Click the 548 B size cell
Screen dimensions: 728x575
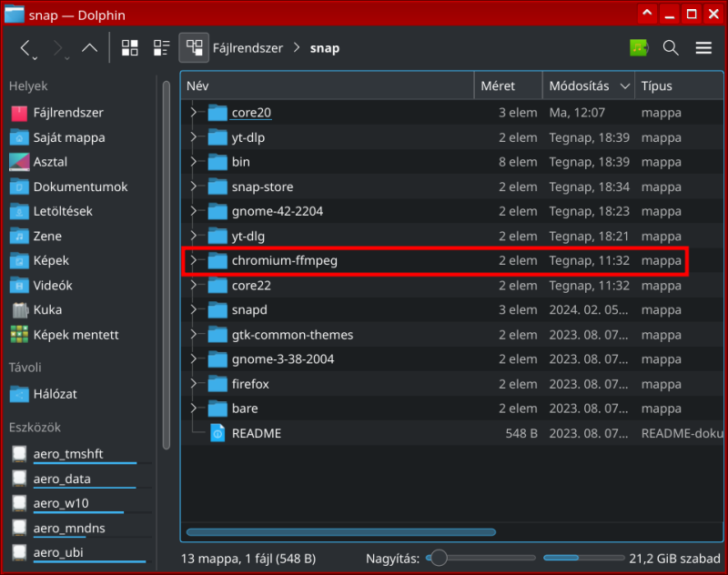(521, 433)
